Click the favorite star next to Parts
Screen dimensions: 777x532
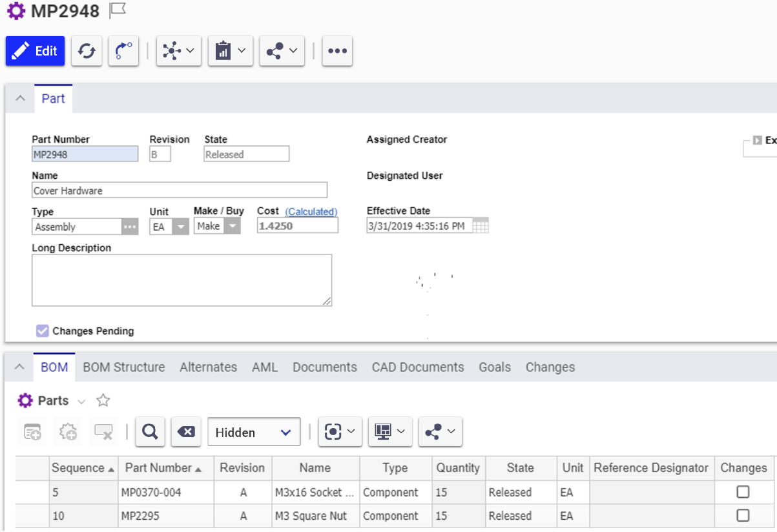click(103, 400)
